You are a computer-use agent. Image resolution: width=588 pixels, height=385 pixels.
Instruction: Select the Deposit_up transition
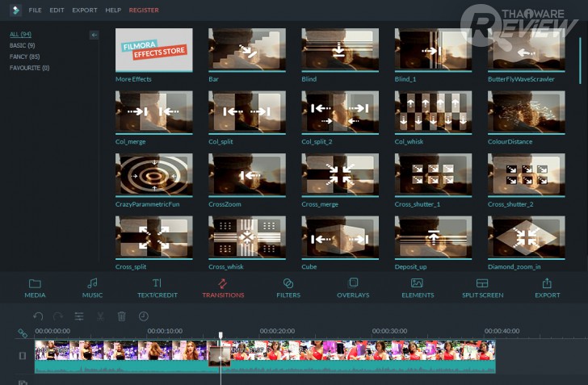point(433,237)
